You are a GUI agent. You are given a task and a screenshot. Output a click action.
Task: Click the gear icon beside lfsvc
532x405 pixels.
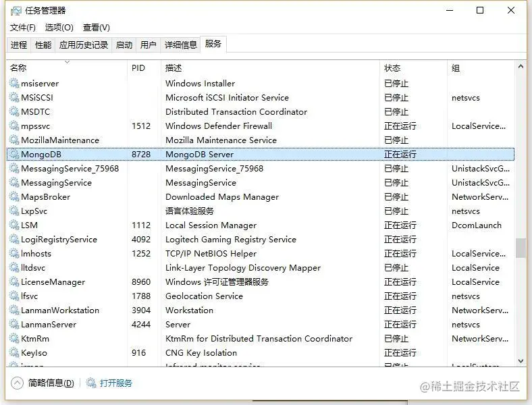14,296
